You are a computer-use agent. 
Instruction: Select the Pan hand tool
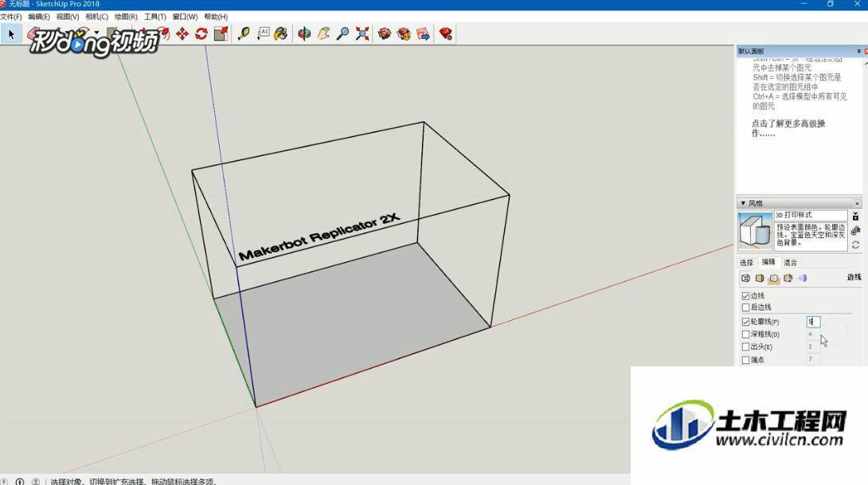point(324,34)
